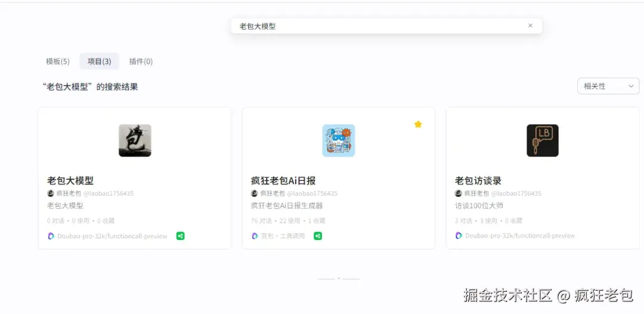Click author avatar on 疯狂老包Ai日报 card
644x314 pixels.
[x=254, y=193]
